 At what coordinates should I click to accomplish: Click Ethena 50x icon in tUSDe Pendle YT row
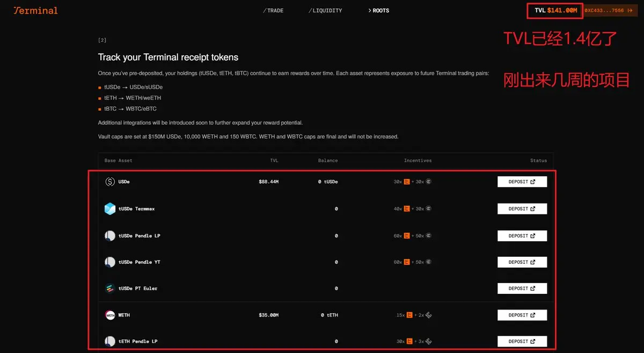[x=428, y=262]
